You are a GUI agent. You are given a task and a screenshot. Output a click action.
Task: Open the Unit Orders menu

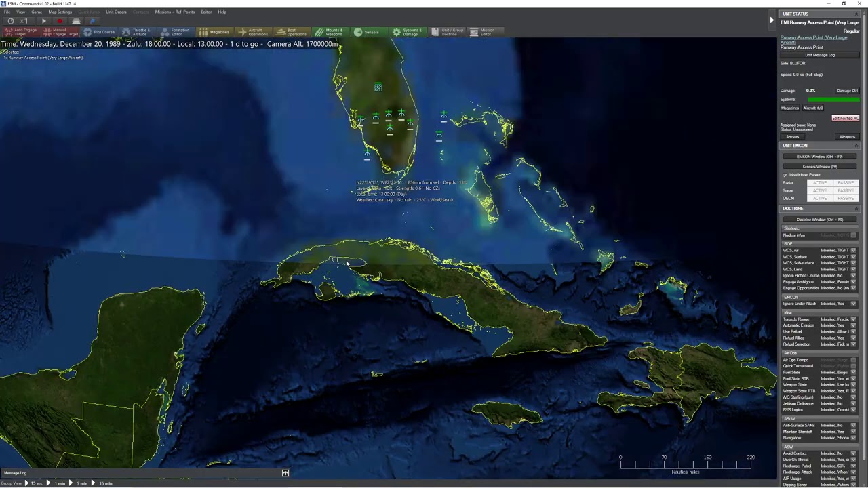(x=116, y=12)
